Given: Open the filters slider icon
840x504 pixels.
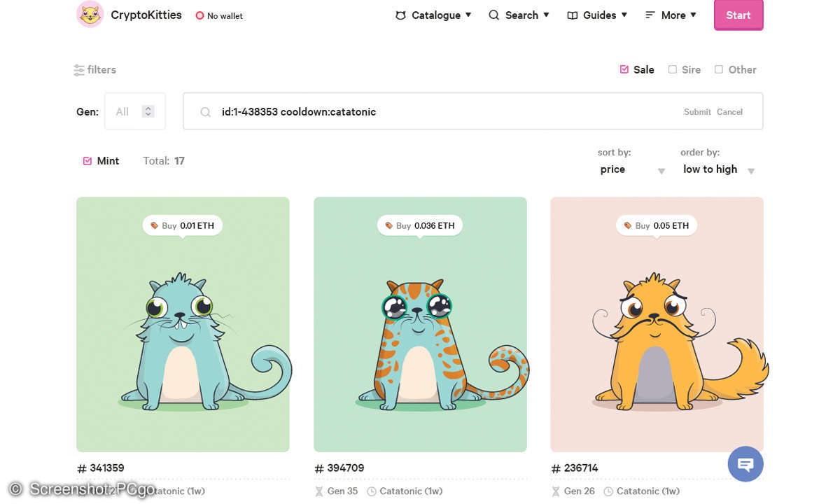Looking at the screenshot, I should click(x=79, y=70).
